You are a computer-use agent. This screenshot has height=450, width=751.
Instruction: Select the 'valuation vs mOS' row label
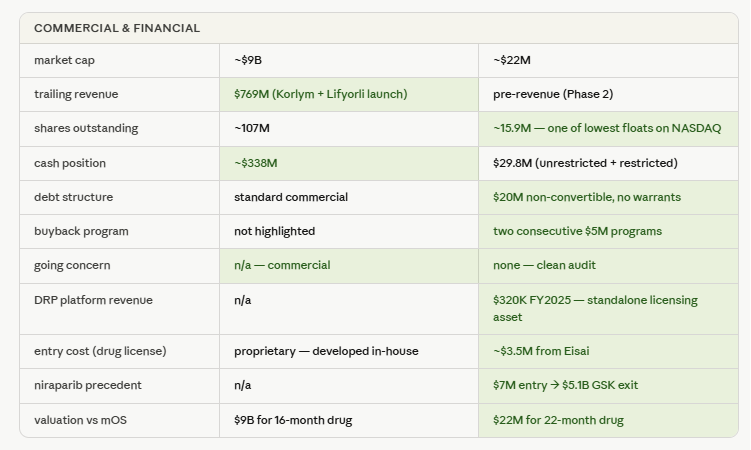click(80, 420)
